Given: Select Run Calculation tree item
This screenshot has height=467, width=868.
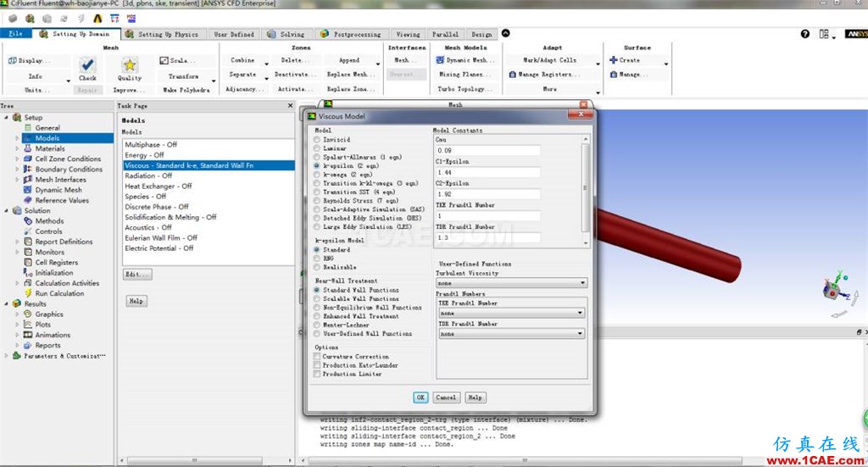Looking at the screenshot, I should click(59, 293).
